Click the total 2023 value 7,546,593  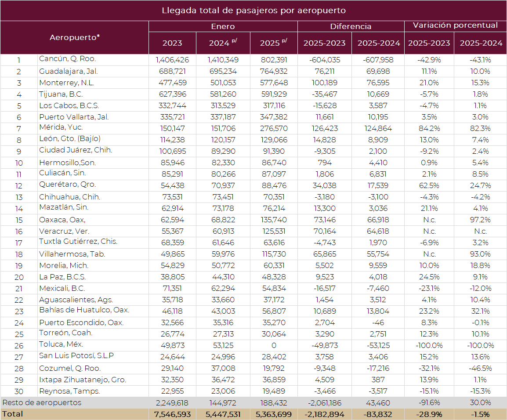click(172, 414)
